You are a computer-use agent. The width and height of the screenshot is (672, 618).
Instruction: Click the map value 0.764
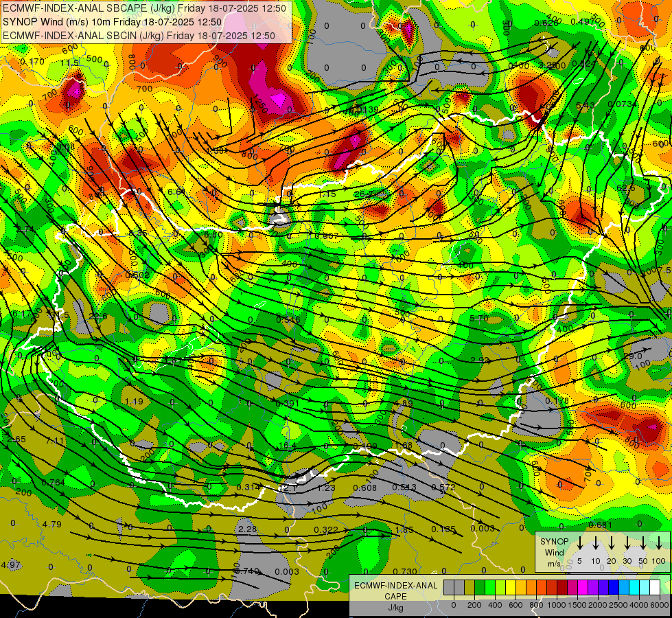tap(53, 483)
